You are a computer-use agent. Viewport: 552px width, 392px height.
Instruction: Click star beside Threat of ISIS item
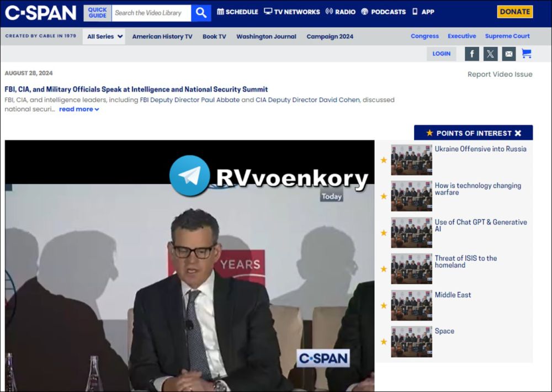384,269
